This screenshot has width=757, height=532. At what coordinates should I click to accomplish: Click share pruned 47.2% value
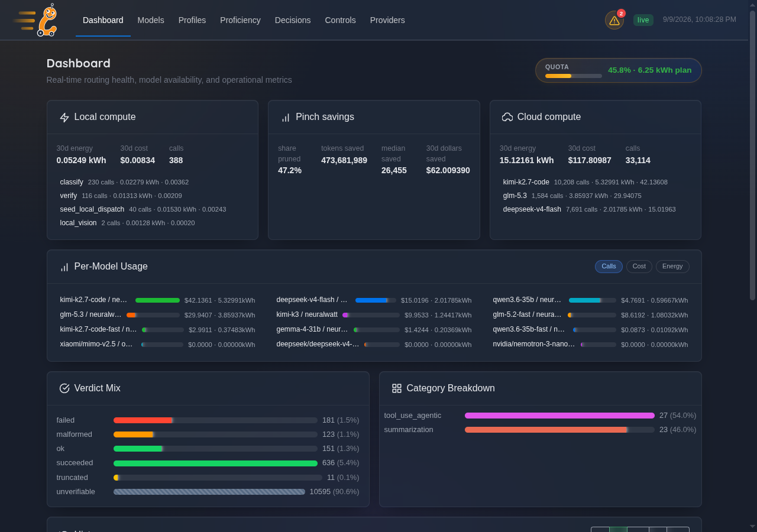[x=290, y=170]
